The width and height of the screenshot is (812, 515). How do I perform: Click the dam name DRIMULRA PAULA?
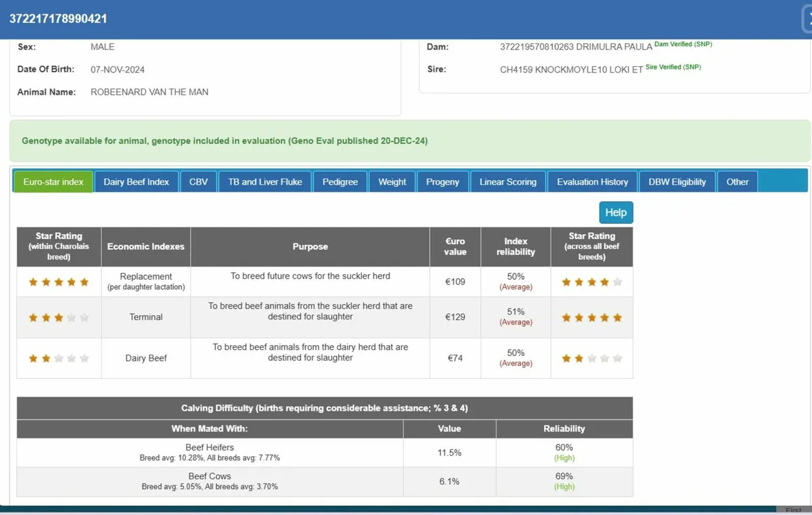pyautogui.click(x=614, y=47)
